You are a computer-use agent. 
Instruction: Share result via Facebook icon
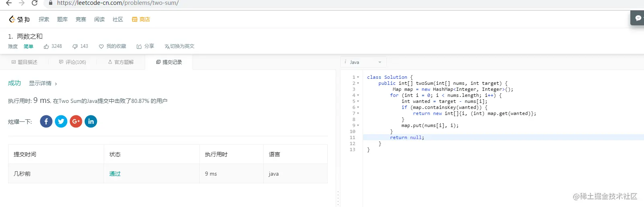pyautogui.click(x=46, y=121)
